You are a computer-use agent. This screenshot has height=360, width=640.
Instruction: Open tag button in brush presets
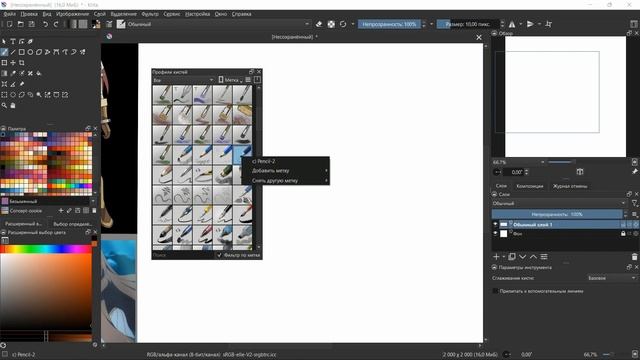point(230,80)
